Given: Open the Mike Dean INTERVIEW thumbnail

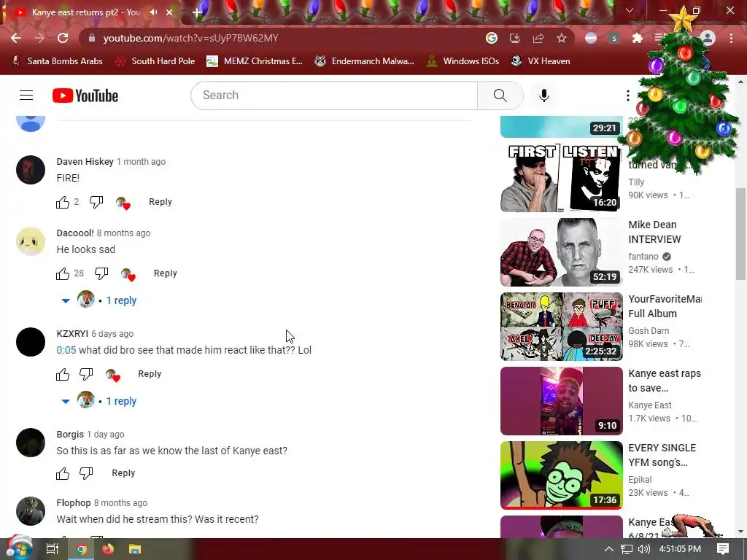Looking at the screenshot, I should pos(561,252).
